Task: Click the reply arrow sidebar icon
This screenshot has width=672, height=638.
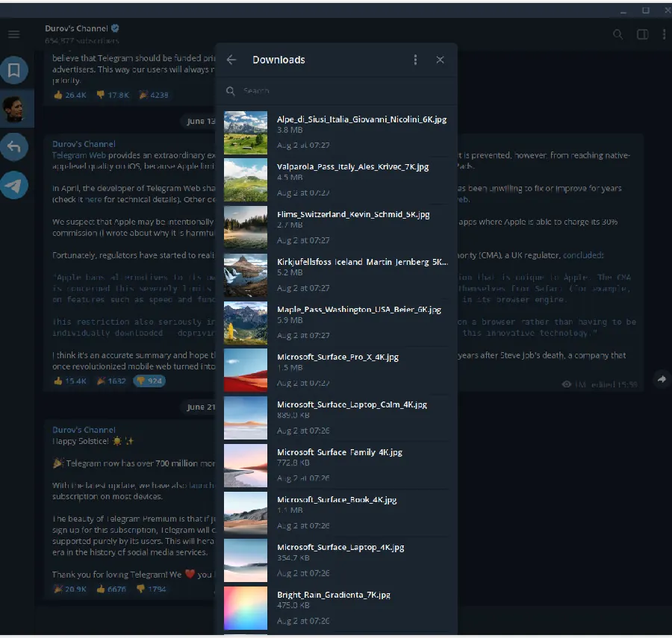Action: click(14, 147)
